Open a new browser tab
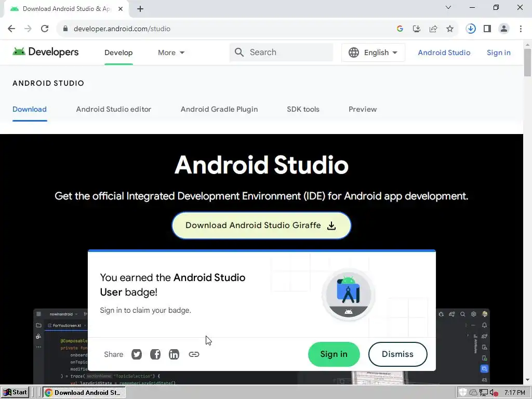532x399 pixels. [x=140, y=9]
